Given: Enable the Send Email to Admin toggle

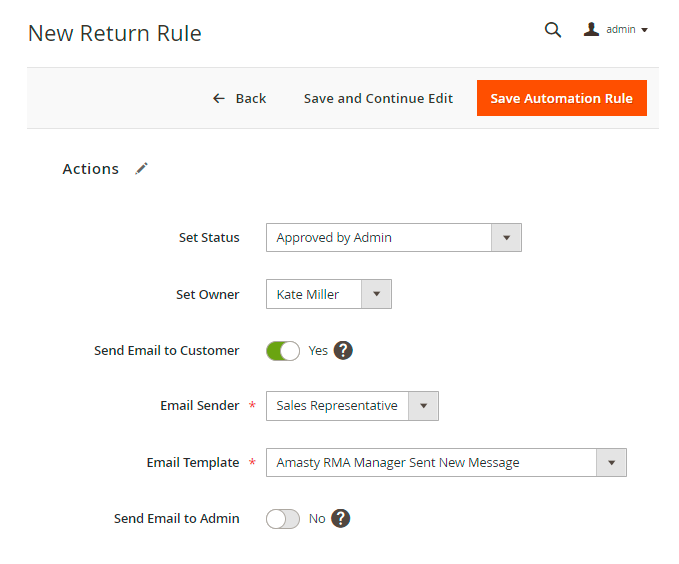Looking at the screenshot, I should tap(283, 519).
